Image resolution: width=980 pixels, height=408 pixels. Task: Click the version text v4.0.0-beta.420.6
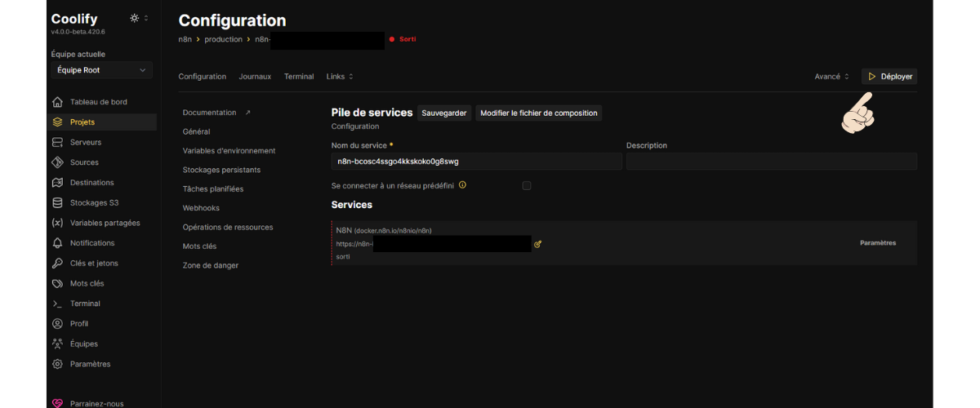(78, 33)
